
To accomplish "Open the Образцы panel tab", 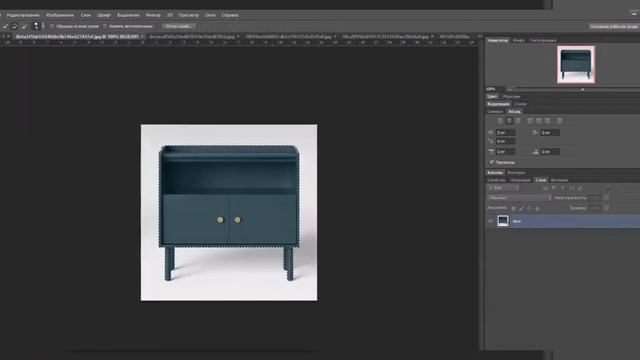I will pyautogui.click(x=511, y=97).
